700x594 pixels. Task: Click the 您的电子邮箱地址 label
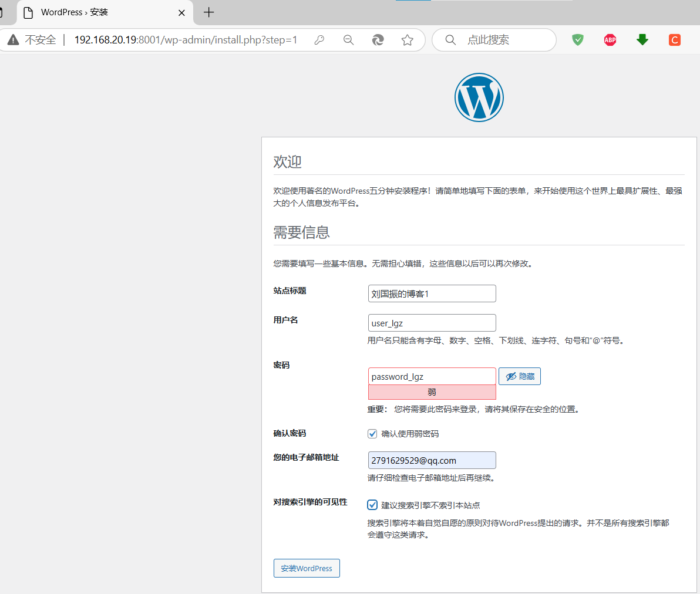coord(307,457)
